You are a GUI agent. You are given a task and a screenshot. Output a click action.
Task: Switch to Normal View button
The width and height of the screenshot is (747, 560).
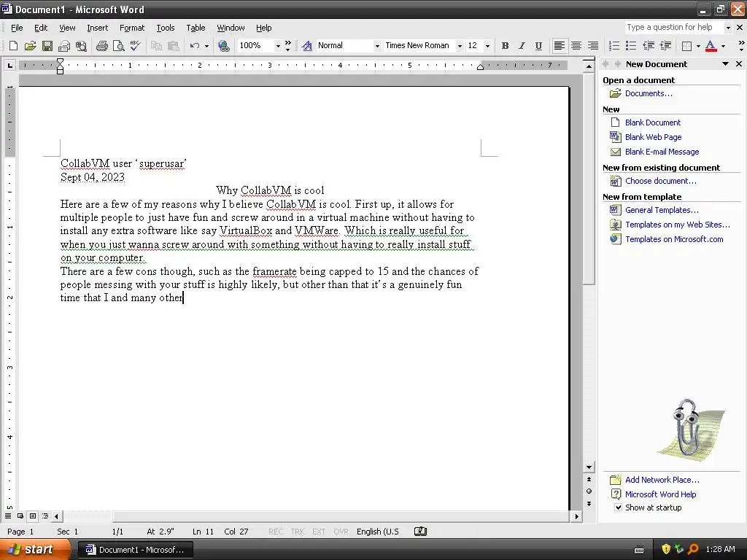pos(8,516)
